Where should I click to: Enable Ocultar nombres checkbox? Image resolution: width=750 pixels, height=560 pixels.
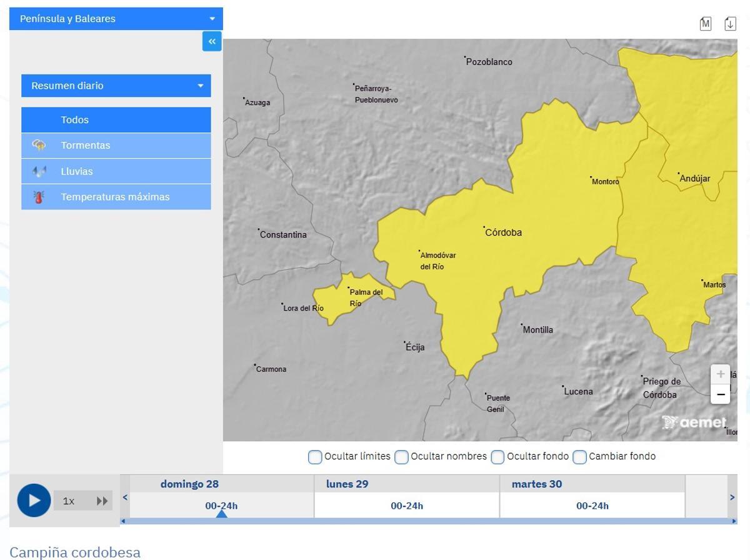tap(402, 457)
